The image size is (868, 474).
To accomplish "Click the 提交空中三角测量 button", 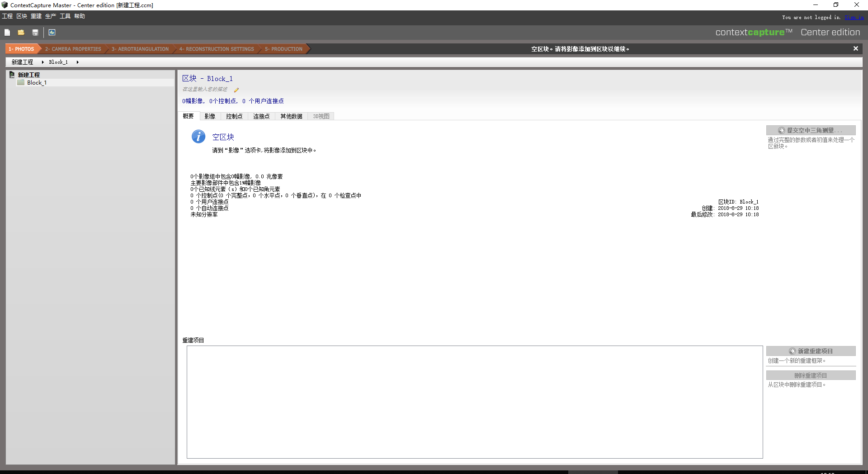I will click(811, 130).
